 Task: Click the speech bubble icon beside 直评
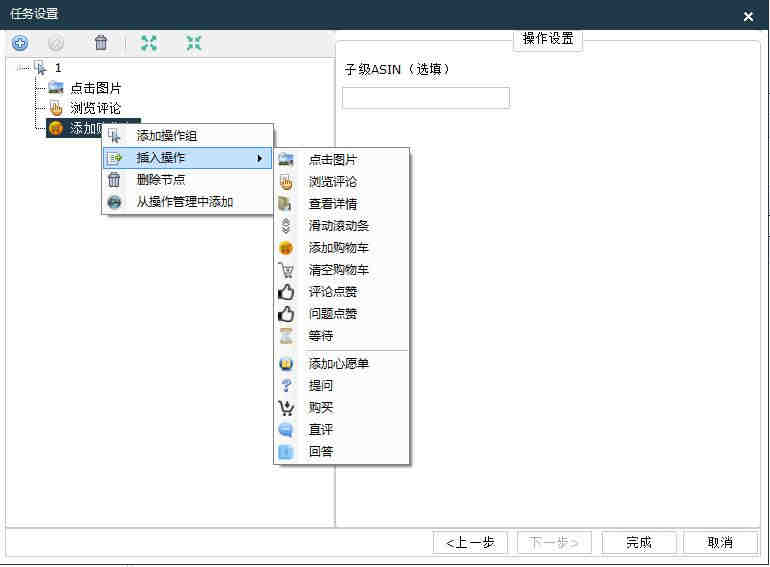pyautogui.click(x=286, y=430)
